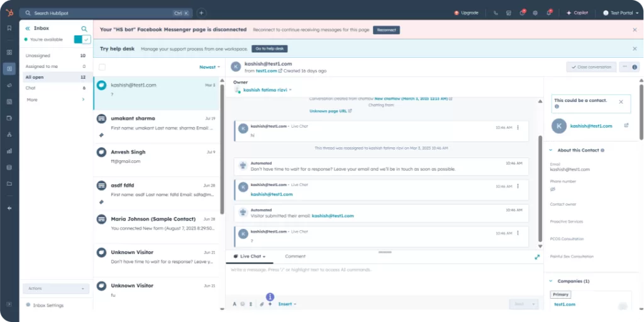Select the Unassigned view
This screenshot has height=322, width=644.
pos(56,55)
